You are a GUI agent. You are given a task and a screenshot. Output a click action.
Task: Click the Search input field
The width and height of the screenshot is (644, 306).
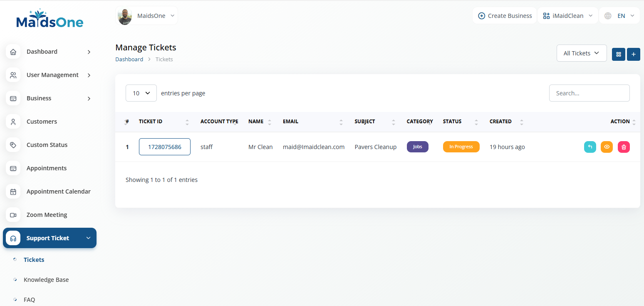coord(589,93)
